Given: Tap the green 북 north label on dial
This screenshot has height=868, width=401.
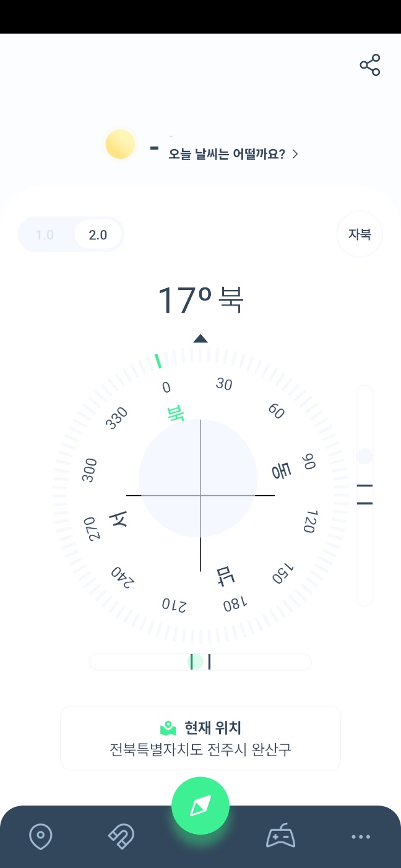Looking at the screenshot, I should tap(176, 413).
